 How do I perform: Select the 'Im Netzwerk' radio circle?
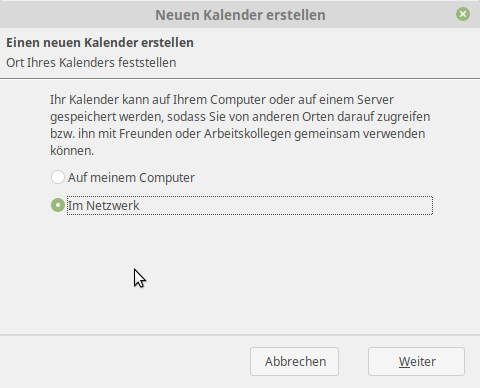pos(58,205)
